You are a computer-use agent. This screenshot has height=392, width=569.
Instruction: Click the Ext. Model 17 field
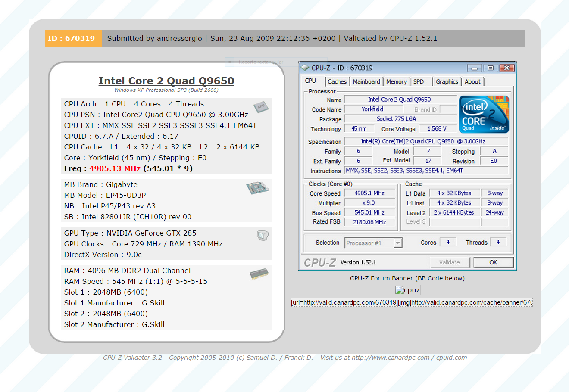pyautogui.click(x=428, y=161)
